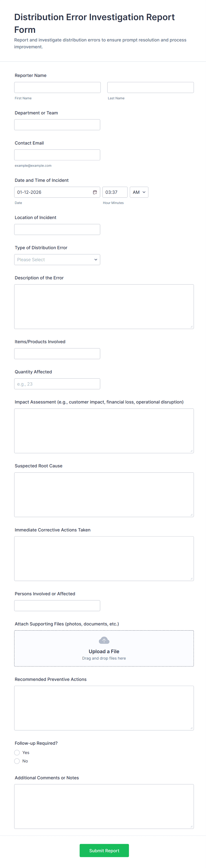Click the Last Name input field

tap(150, 87)
